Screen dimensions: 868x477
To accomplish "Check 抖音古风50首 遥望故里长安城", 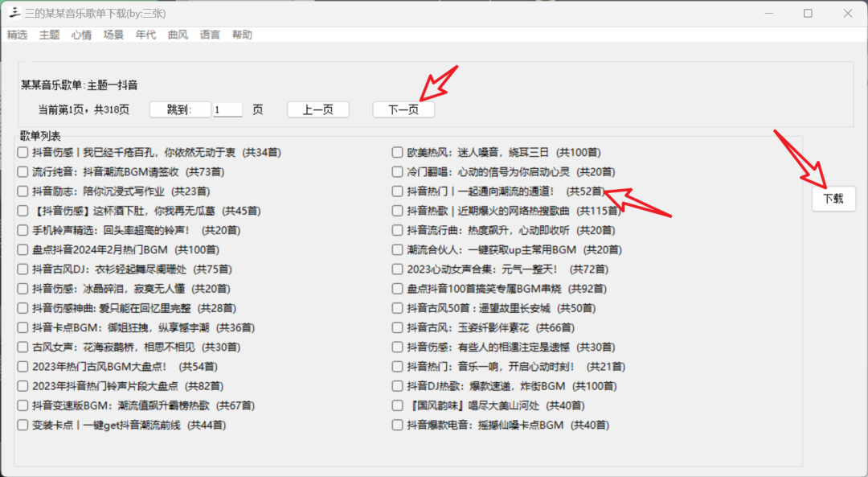I will click(x=398, y=308).
